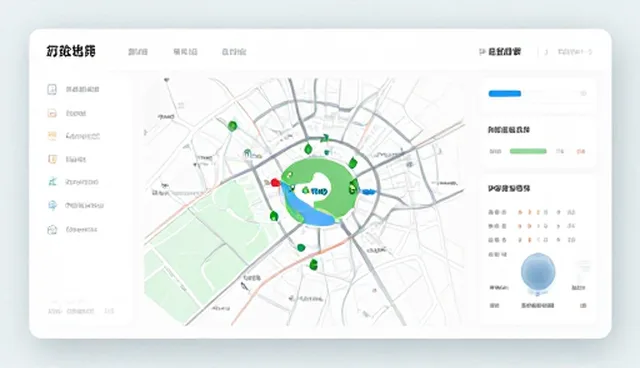Click the blue globe icon in sidebar
The height and width of the screenshot is (368, 640).
(x=52, y=205)
